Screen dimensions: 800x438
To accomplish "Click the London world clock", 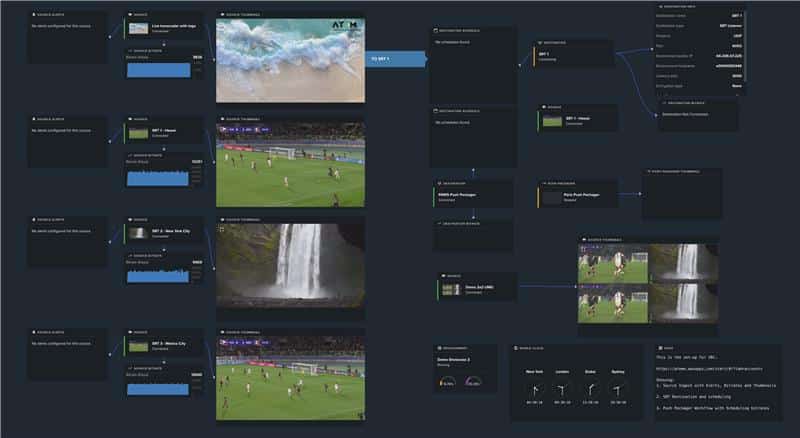I will click(x=563, y=388).
